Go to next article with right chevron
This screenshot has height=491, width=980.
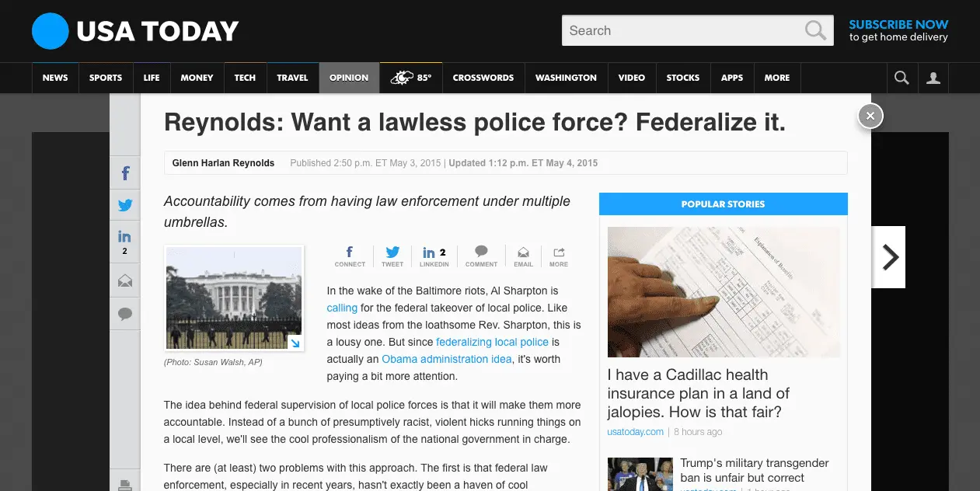tap(889, 257)
